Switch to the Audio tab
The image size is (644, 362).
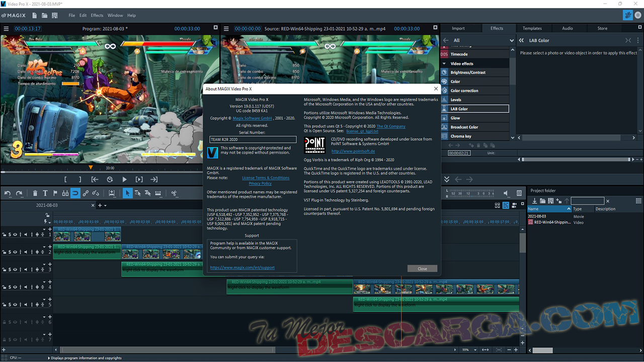[x=567, y=28]
